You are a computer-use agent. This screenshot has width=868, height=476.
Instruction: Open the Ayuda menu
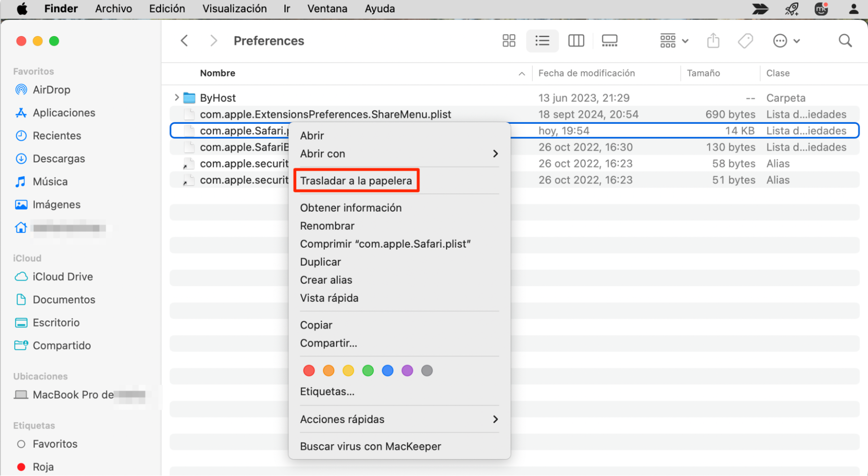(380, 9)
